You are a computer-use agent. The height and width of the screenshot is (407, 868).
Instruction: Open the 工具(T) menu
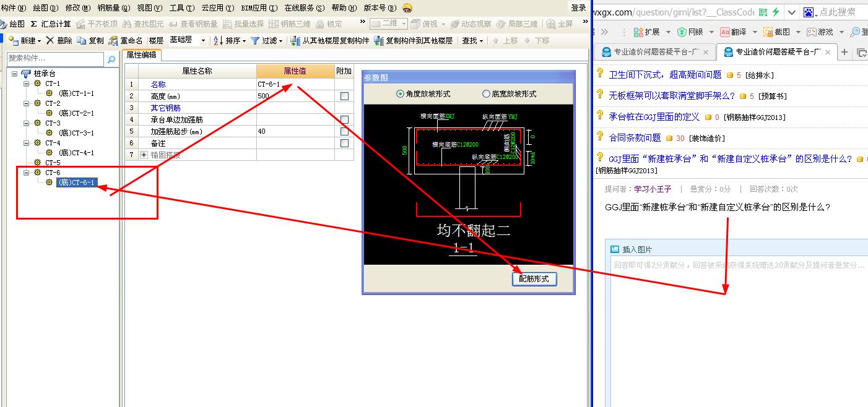coord(181,8)
